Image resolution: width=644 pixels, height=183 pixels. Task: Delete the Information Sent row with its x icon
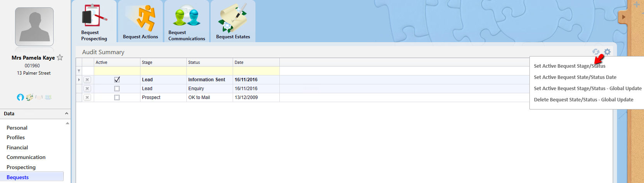coord(88,80)
